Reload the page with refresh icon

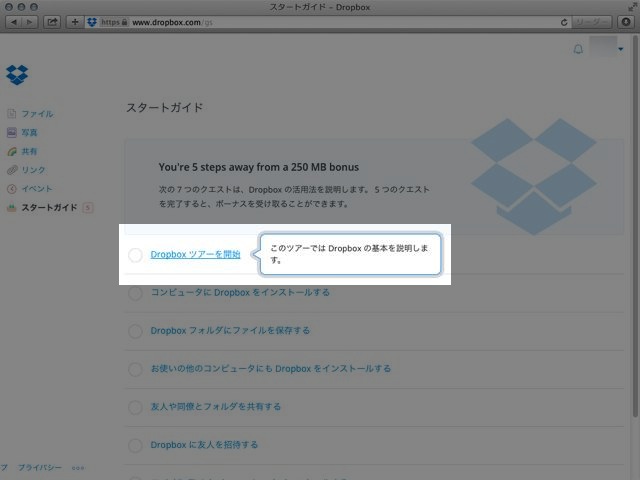pos(564,22)
